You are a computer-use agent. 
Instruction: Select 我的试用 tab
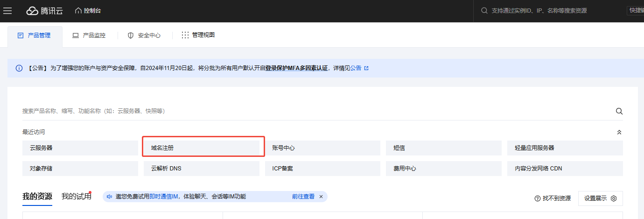76,197
